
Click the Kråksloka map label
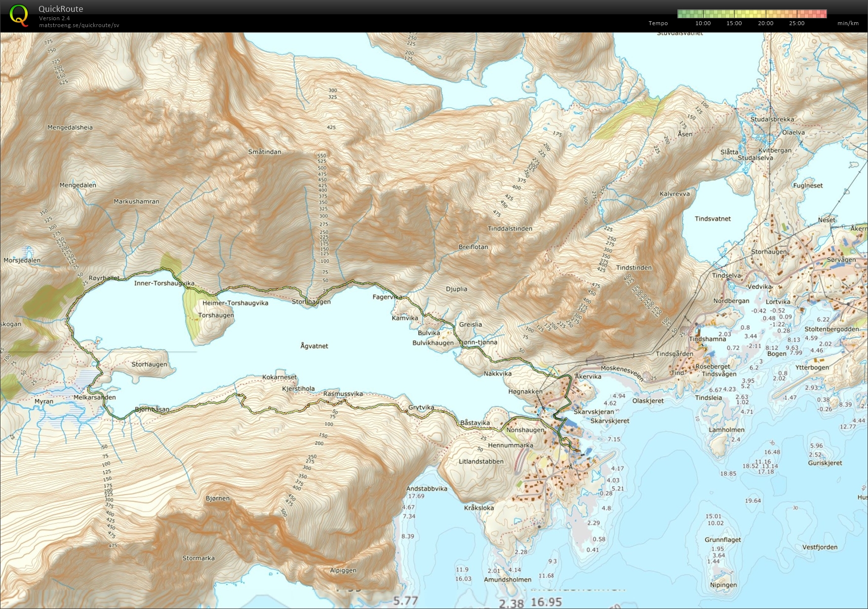[x=479, y=508]
